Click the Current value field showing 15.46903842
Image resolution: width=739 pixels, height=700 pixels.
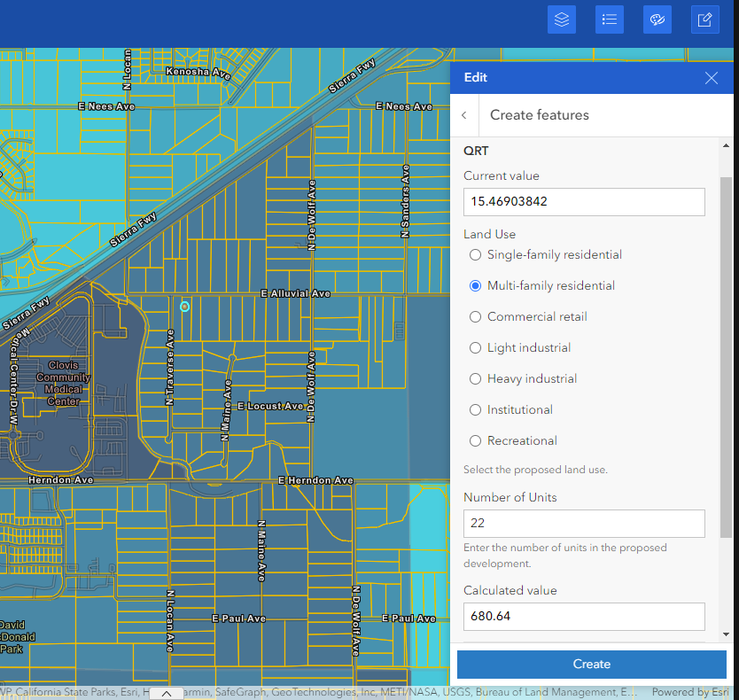coord(584,202)
